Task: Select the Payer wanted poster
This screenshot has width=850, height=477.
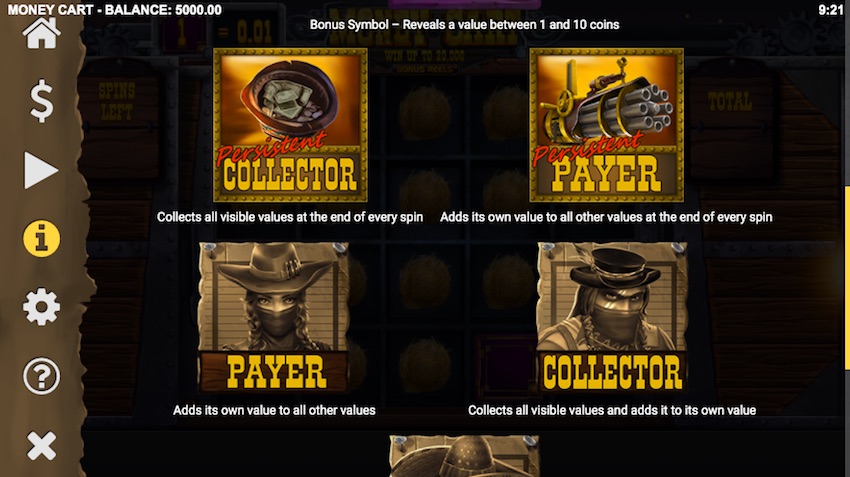Action: tap(274, 318)
